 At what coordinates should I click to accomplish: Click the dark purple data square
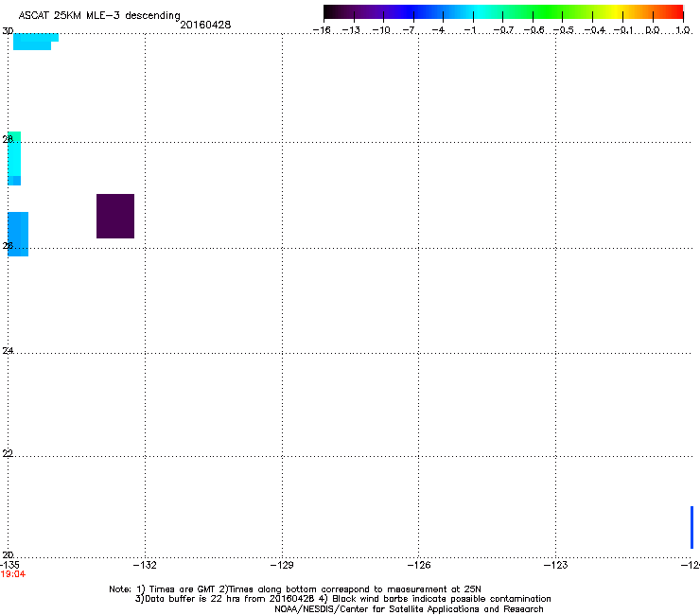click(115, 216)
